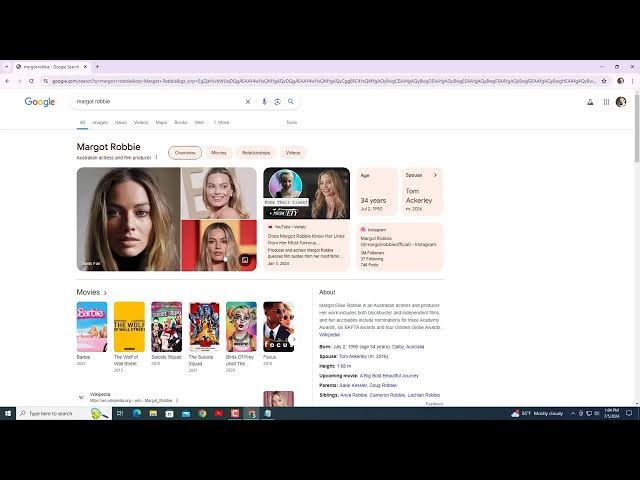Reload the page
The width and height of the screenshot is (640, 480).
coord(31,81)
